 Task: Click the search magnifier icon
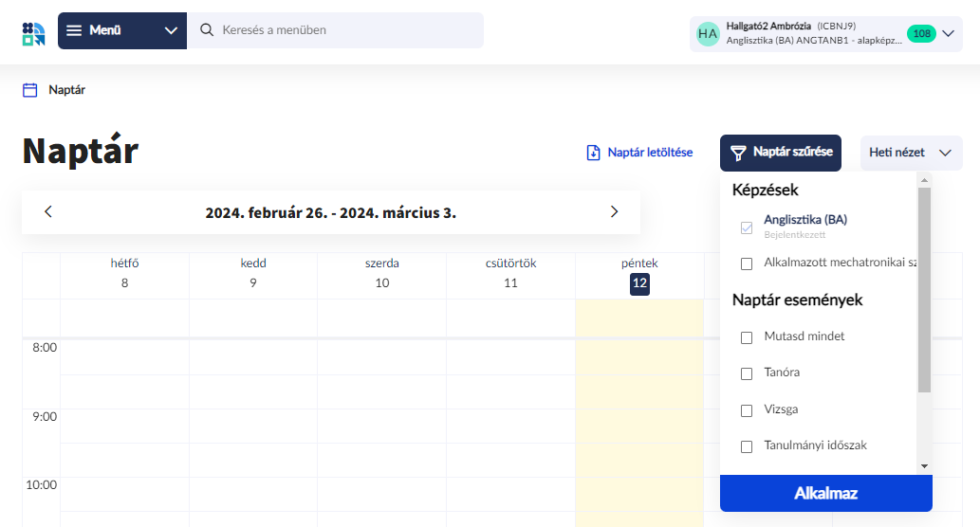pos(207,30)
